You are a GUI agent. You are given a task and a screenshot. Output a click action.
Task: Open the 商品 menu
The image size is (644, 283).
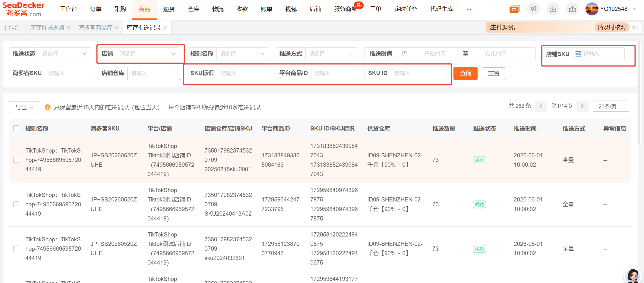(144, 9)
